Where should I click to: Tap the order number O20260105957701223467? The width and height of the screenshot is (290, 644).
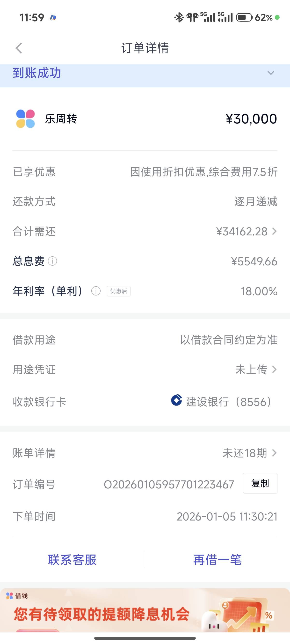[169, 485]
